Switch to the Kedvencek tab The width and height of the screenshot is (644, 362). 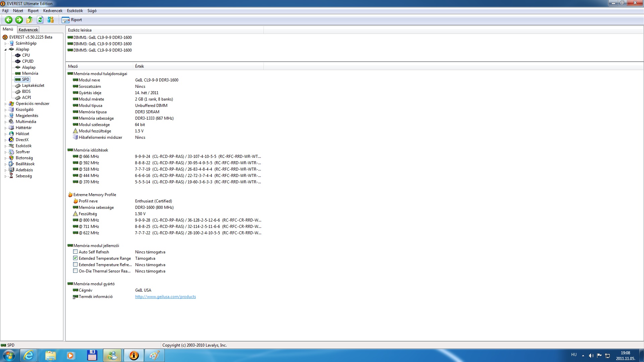[x=29, y=30]
